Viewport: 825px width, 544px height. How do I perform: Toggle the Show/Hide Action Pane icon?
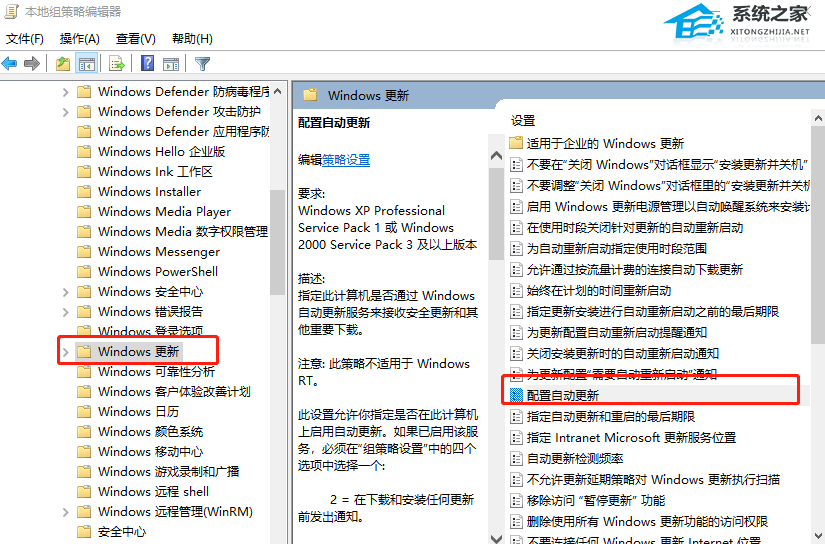(x=171, y=64)
